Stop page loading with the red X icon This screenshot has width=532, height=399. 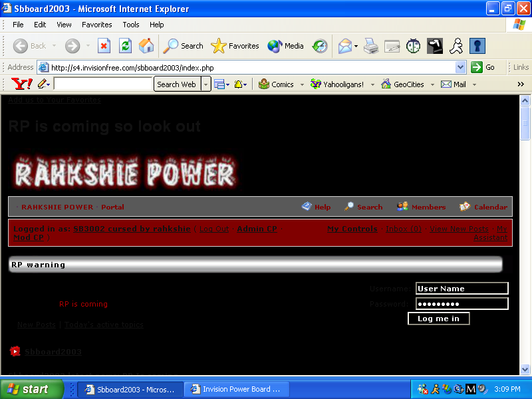(x=104, y=46)
